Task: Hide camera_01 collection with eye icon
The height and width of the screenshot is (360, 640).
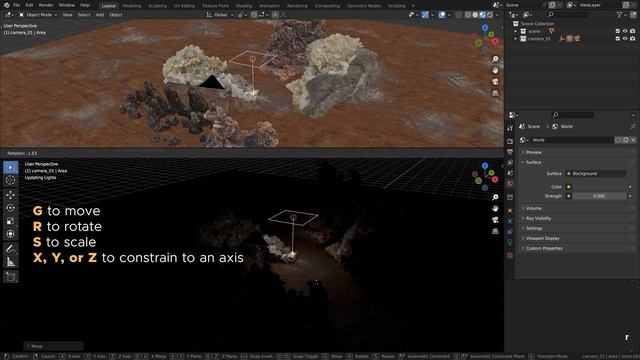Action: click(625, 38)
